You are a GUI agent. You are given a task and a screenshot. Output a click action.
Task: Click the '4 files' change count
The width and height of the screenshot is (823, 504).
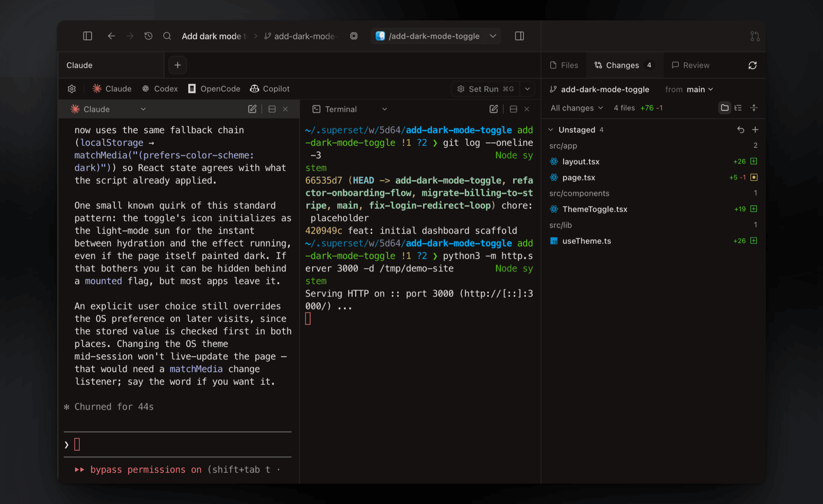(624, 108)
